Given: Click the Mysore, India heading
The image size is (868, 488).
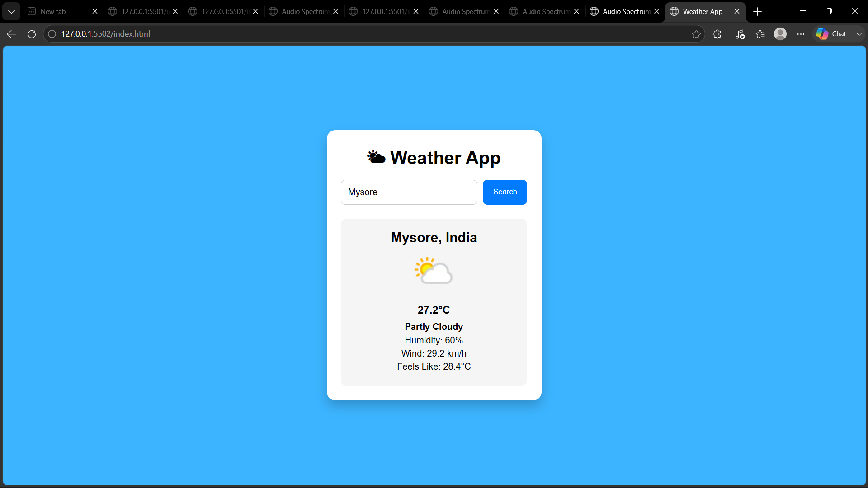Looking at the screenshot, I should click(434, 238).
